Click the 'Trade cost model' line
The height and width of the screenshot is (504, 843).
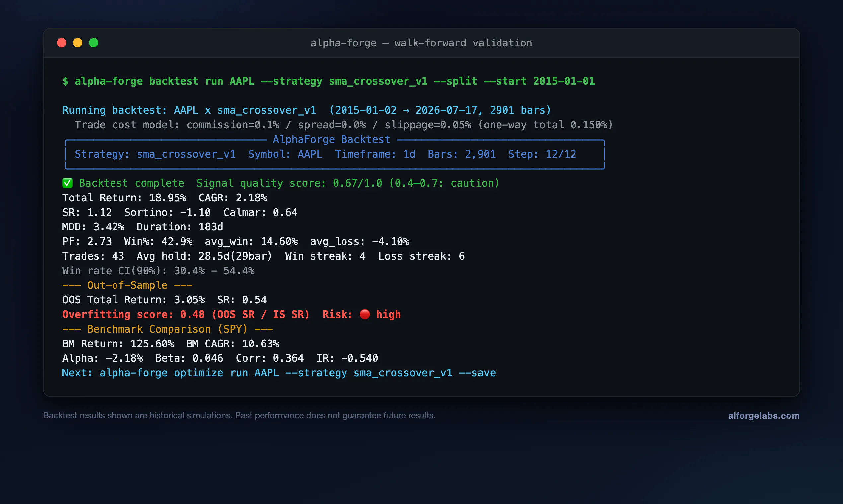click(344, 125)
